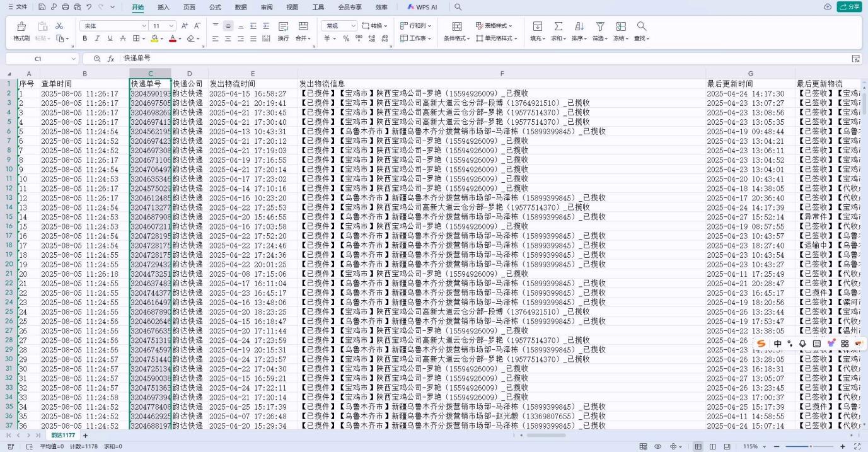Viewport: 868px width, 452px height.
Task: Expand the number format dropdown (常规)
Action: 338,26
